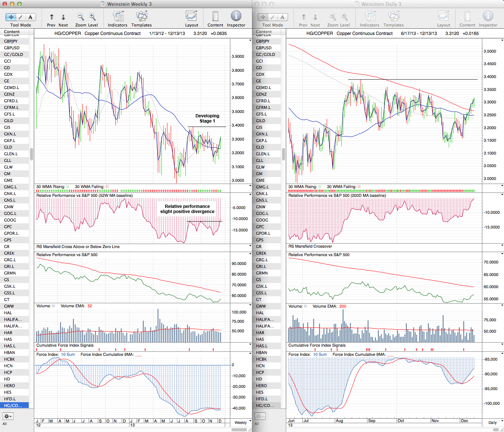
Task: Click the Weekly symbol list scrollbar thumb
Action: pos(32,154)
